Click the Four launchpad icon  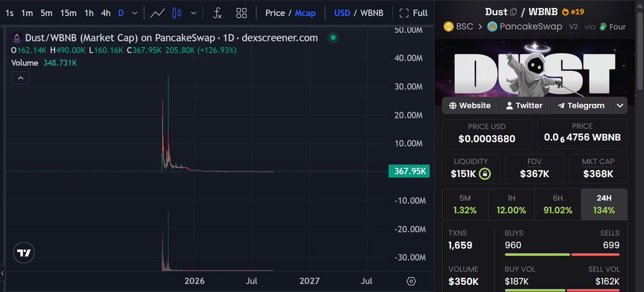pyautogui.click(x=603, y=27)
